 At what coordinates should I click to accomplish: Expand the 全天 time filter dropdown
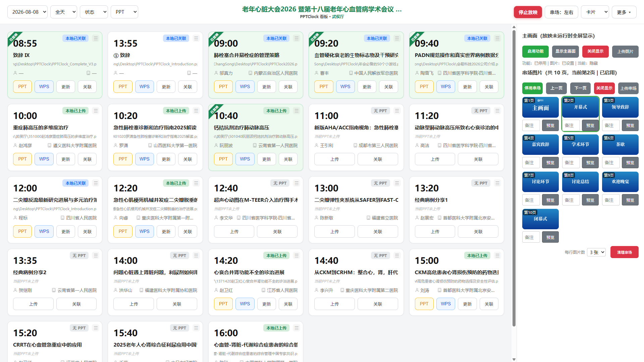tap(64, 12)
